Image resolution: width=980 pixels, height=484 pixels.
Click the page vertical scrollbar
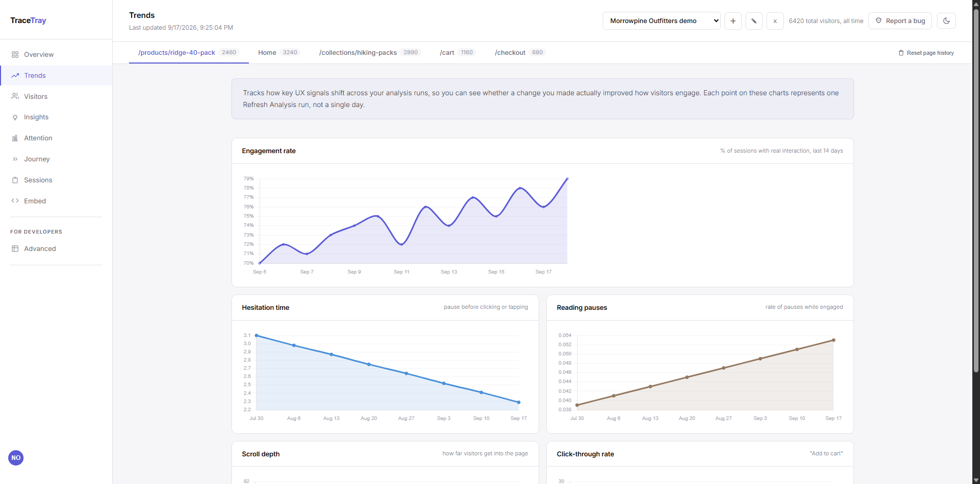click(x=976, y=190)
